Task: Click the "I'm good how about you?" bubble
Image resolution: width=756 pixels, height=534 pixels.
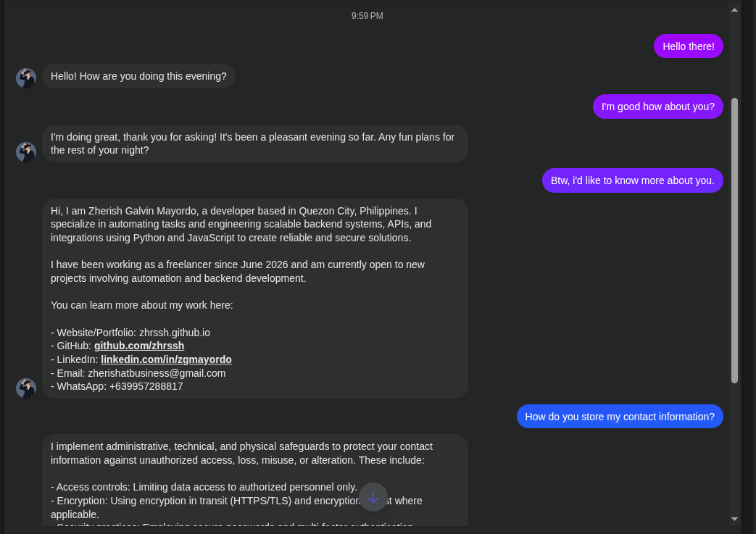Action: click(657, 107)
